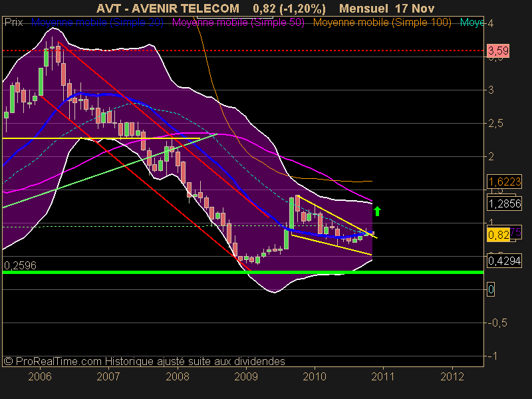Click the white 1,2856 value label

point(505,203)
